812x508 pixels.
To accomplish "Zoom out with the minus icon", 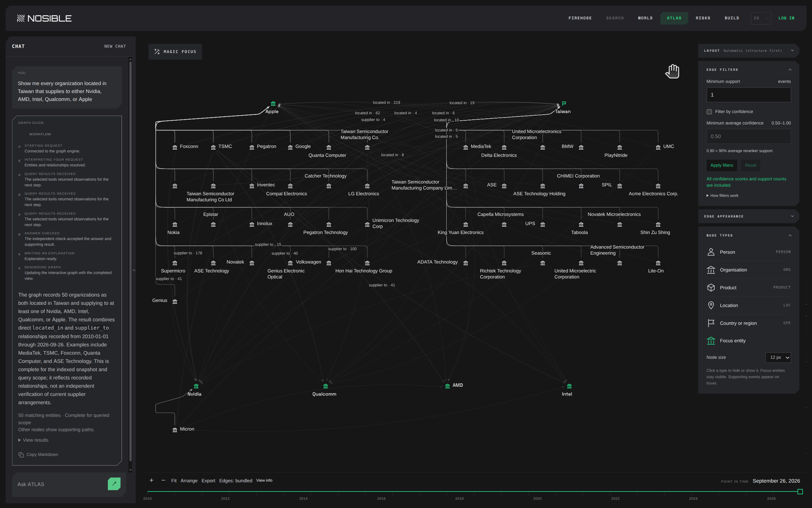I will (x=163, y=480).
